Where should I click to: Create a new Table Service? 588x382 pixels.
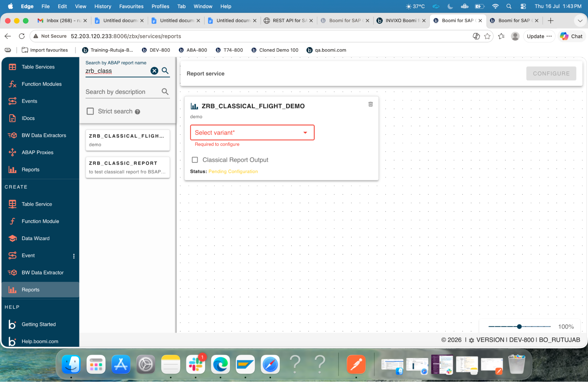[37, 204]
